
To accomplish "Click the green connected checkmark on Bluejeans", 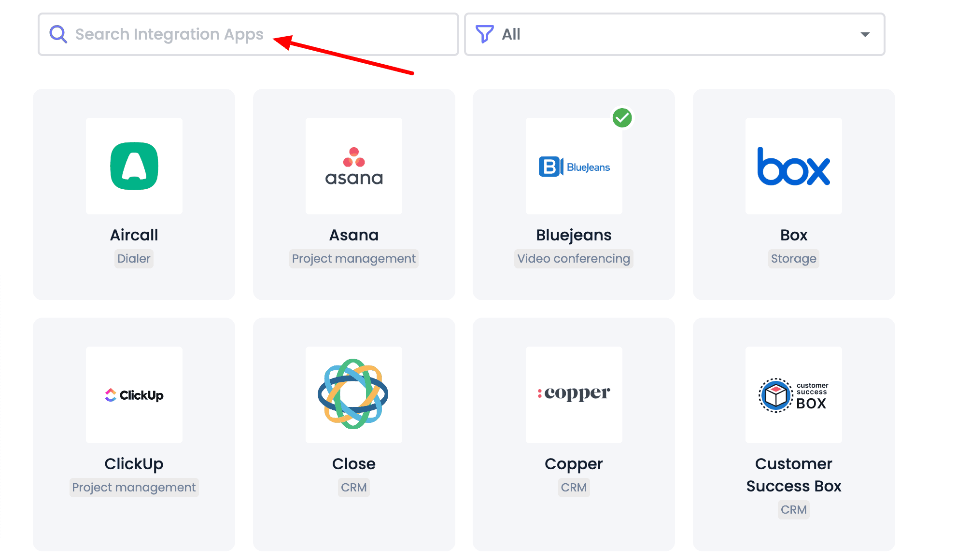I will (x=622, y=118).
